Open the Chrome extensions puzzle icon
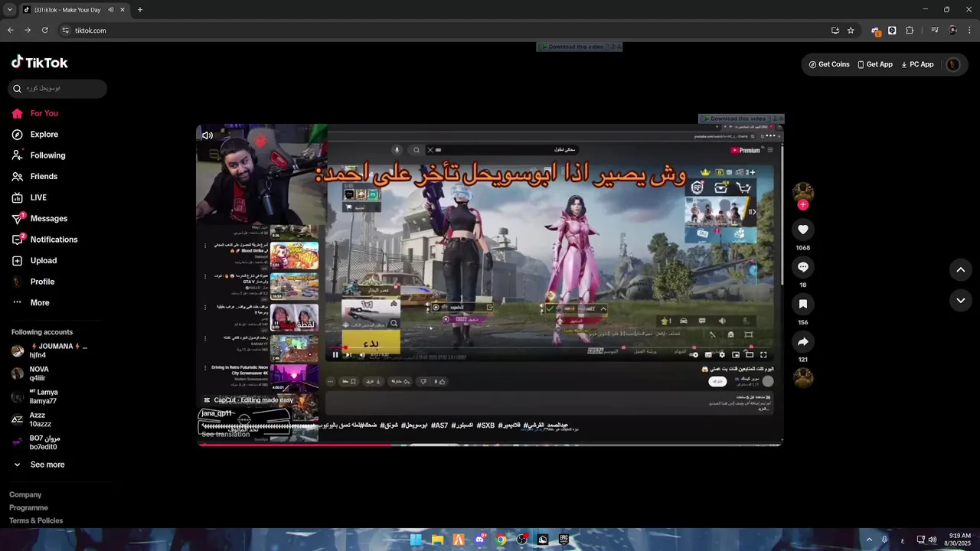The height and width of the screenshot is (551, 980). 910,31
